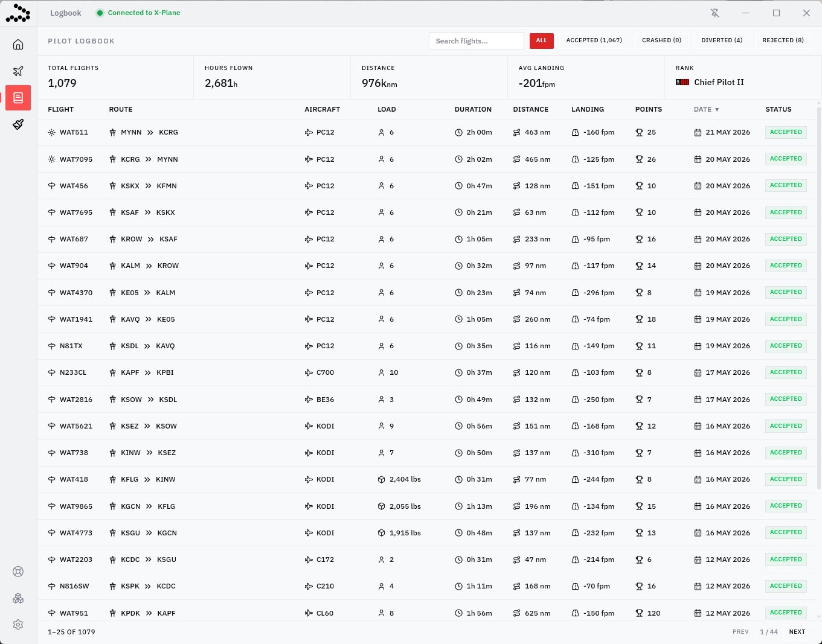The image size is (822, 644).
Task: Click the passenger icon for load 10
Action: click(x=382, y=373)
